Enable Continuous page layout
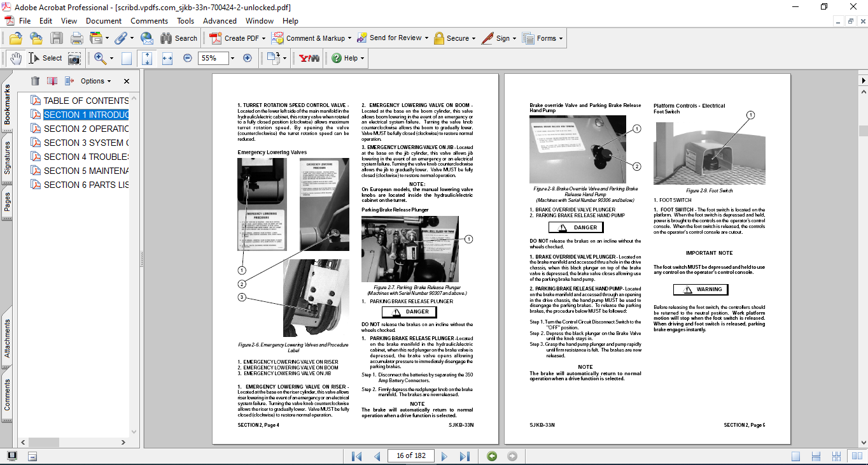This screenshot has width=868, height=465. [816, 456]
